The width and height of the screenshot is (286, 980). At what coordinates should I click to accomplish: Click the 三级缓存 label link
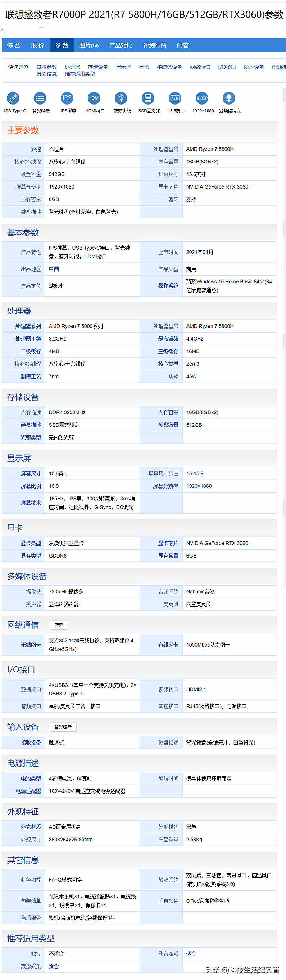pos(168,351)
